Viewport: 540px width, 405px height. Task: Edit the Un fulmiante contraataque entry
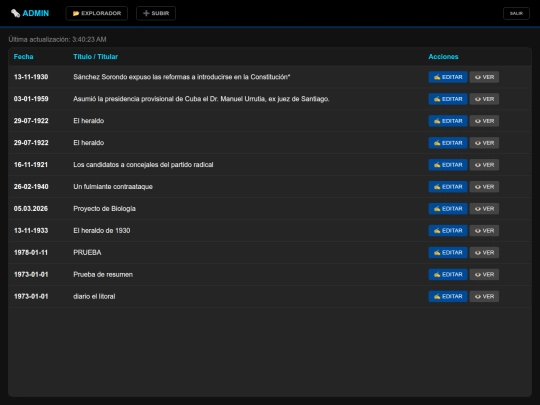(448, 187)
